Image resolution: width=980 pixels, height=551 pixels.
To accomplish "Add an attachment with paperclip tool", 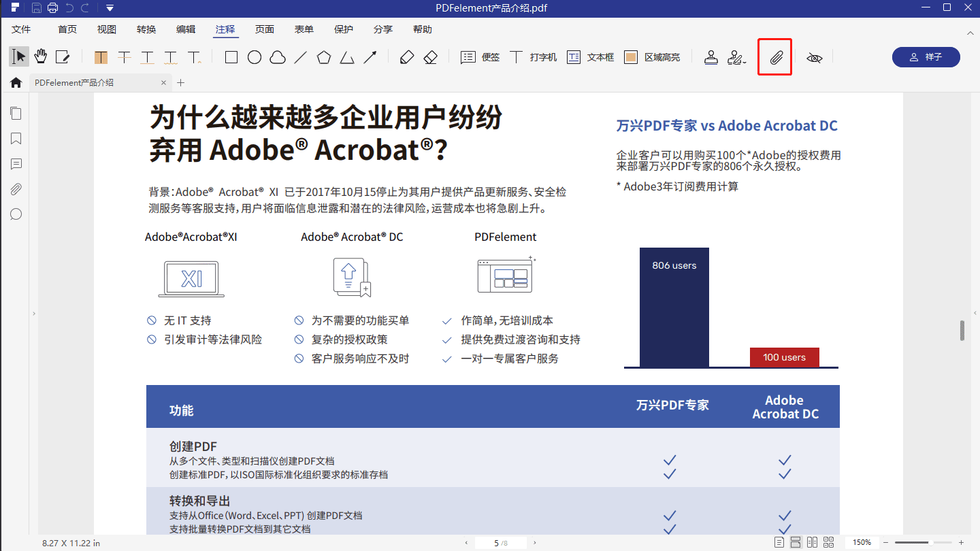I will click(x=776, y=57).
